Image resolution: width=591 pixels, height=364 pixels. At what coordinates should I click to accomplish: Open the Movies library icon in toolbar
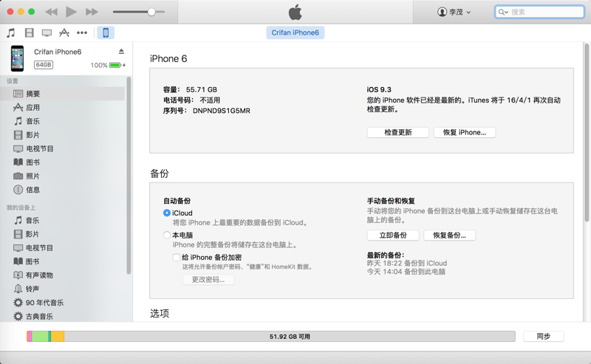coord(29,32)
